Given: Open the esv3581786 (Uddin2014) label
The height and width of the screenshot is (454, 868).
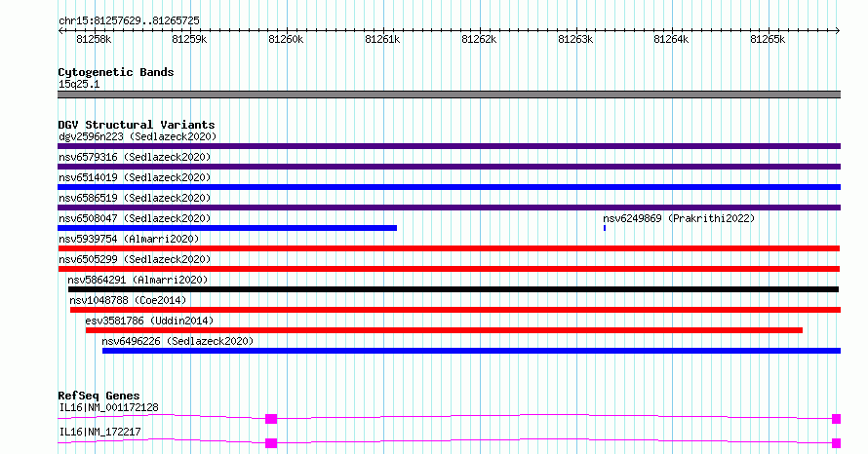Looking at the screenshot, I should pos(149,321).
